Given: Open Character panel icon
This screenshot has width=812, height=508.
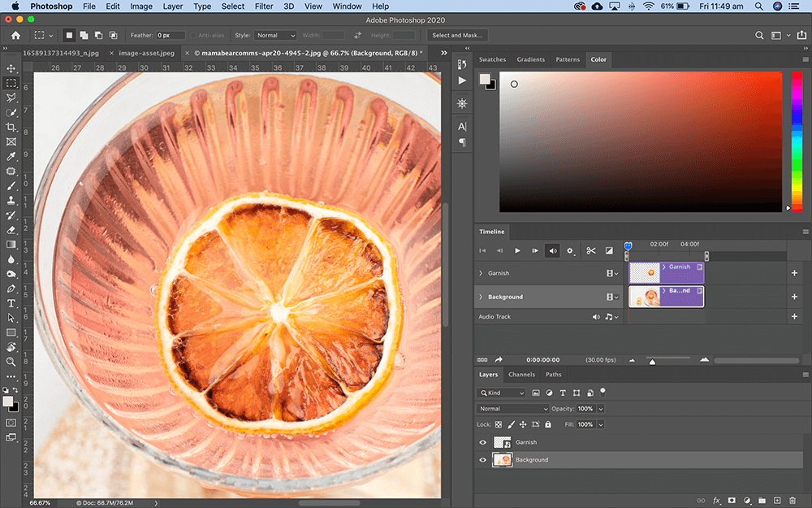Looking at the screenshot, I should tap(462, 127).
